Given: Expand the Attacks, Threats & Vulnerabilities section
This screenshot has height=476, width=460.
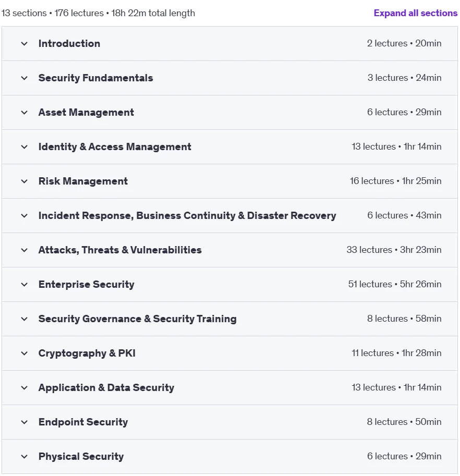Looking at the screenshot, I should coord(229,250).
